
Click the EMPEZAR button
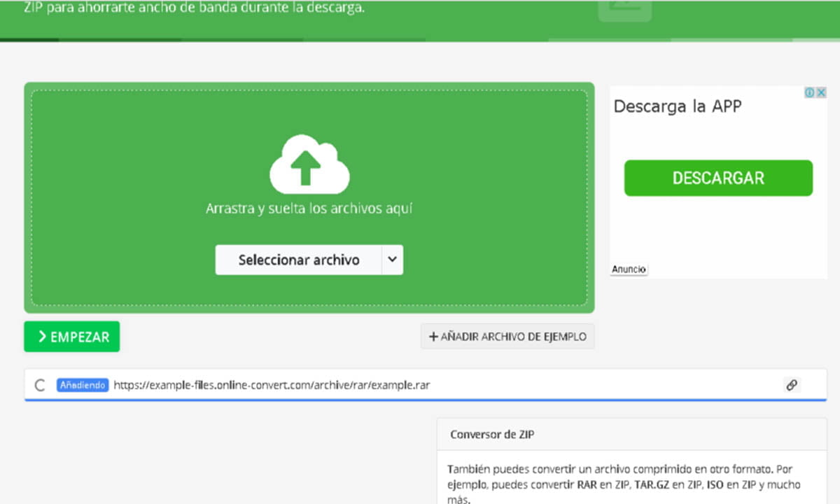[71, 336]
